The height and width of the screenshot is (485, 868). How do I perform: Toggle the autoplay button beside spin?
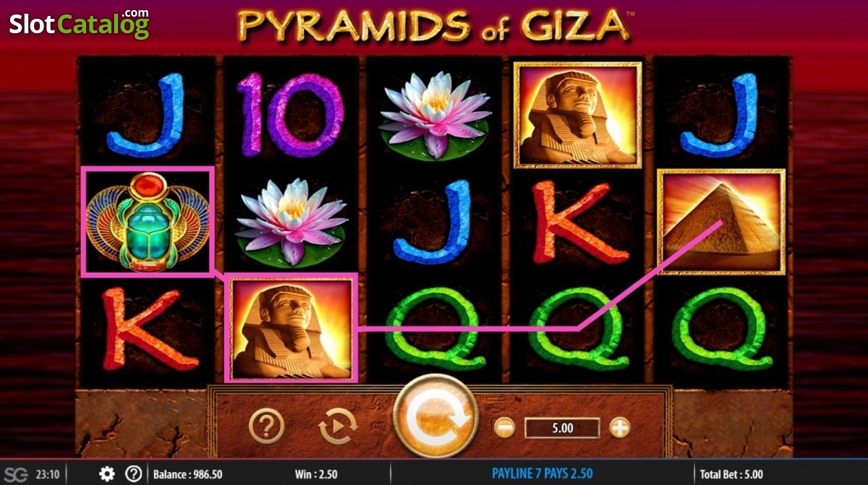pyautogui.click(x=338, y=426)
